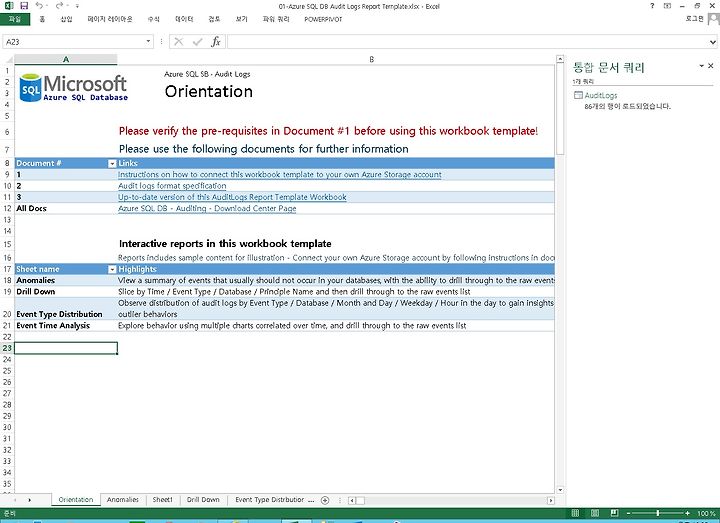Screen dimensions: 720x523
Task: Open the 검토 (Review) ribbon tab
Action: pyautogui.click(x=214, y=19)
